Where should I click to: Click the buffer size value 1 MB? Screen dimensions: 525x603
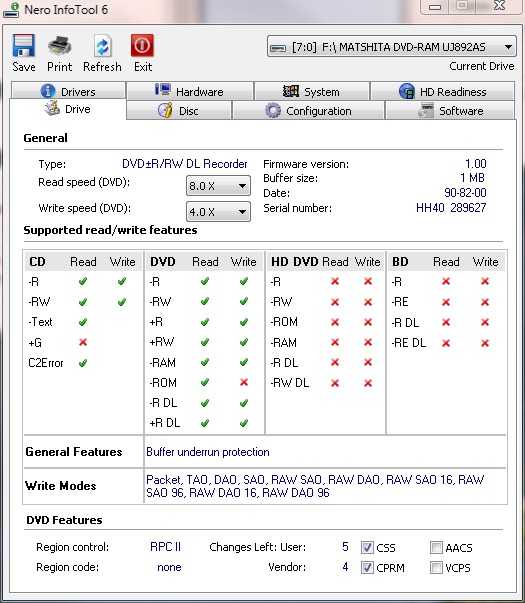472,178
